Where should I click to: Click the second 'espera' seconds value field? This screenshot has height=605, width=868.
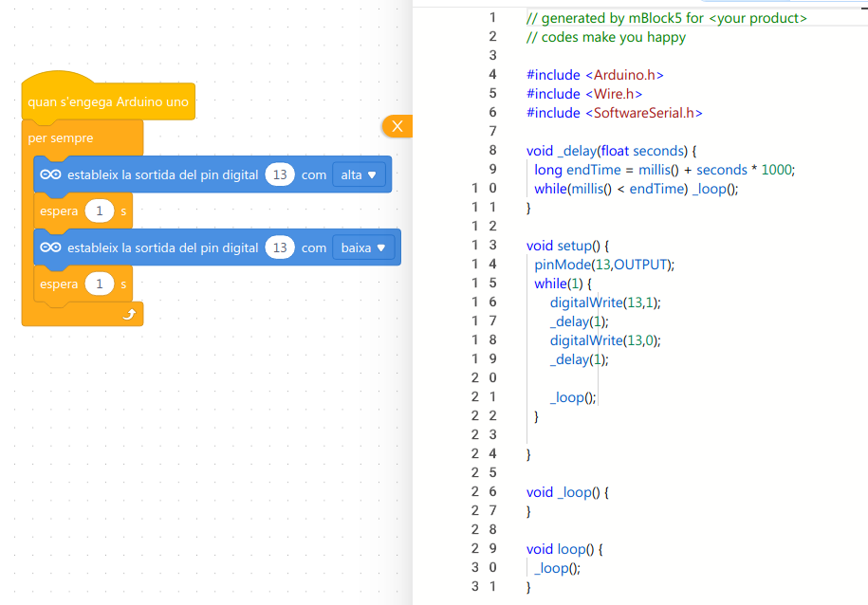click(99, 284)
